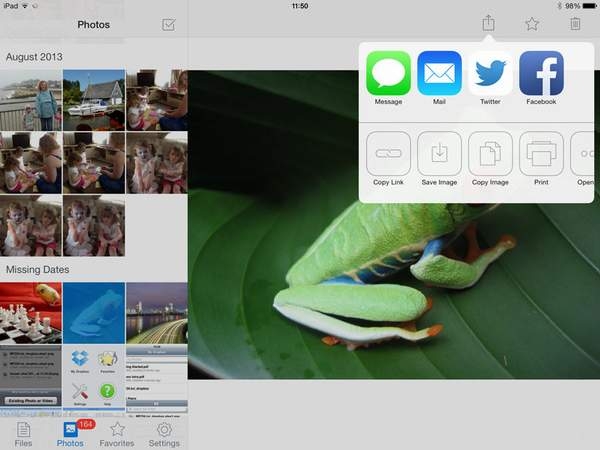The width and height of the screenshot is (600, 450).
Task: Choose the Print action
Action: (x=541, y=153)
